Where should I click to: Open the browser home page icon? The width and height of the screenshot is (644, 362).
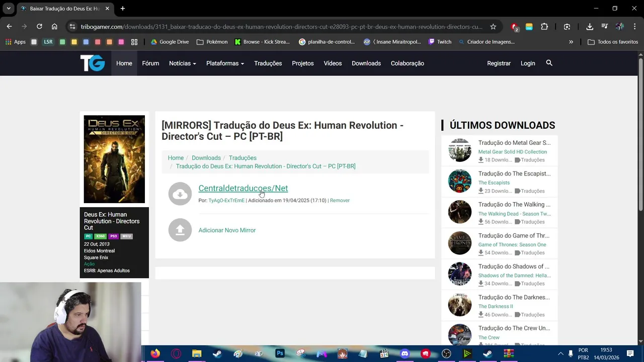click(x=54, y=27)
